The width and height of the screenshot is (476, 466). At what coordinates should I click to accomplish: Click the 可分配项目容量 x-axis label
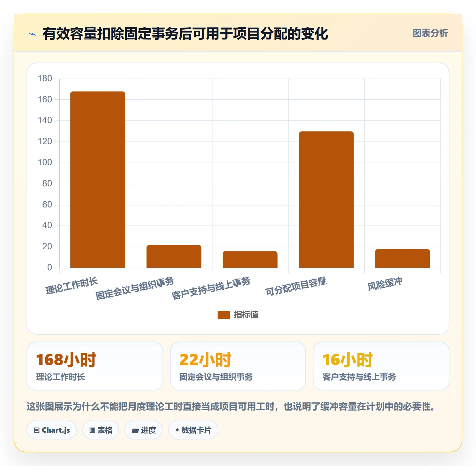296,286
